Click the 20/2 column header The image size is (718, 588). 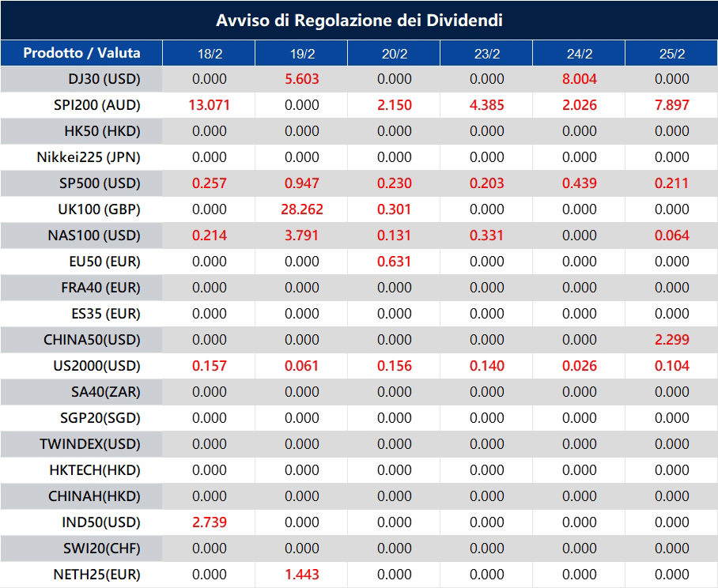(x=394, y=53)
